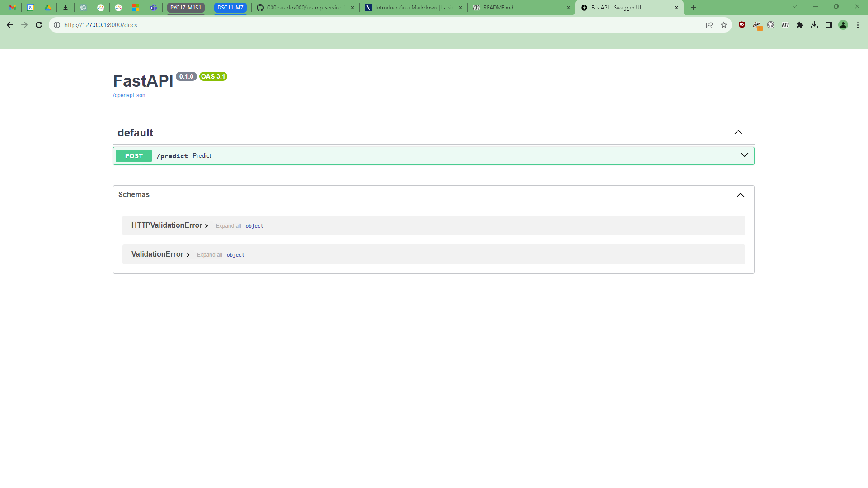The height and width of the screenshot is (488, 868).
Task: Collapse the default section
Action: click(x=738, y=132)
